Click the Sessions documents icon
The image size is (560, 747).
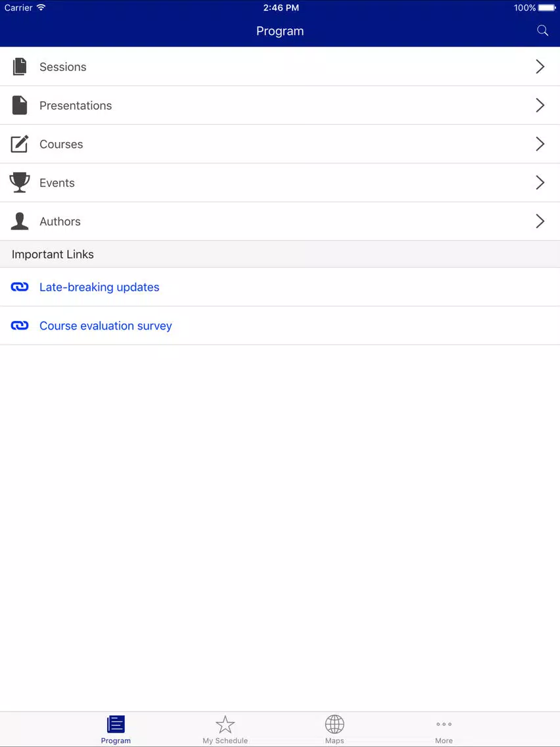(x=20, y=66)
